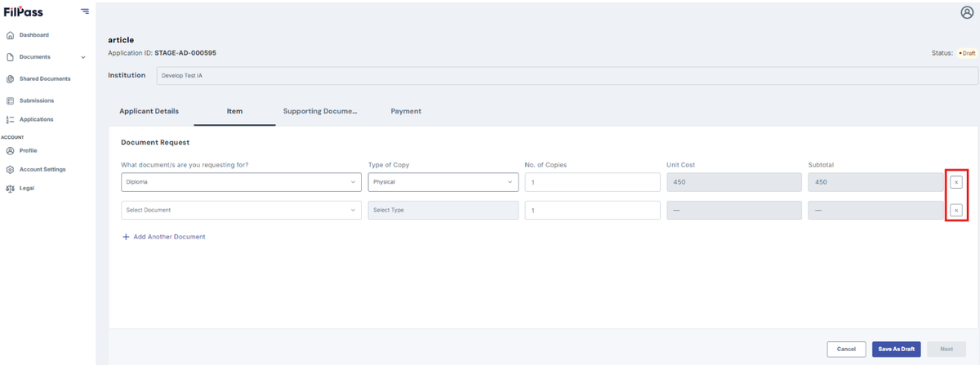The image size is (980, 365).
Task: Open the Supporting Documents tab
Action: [x=320, y=111]
